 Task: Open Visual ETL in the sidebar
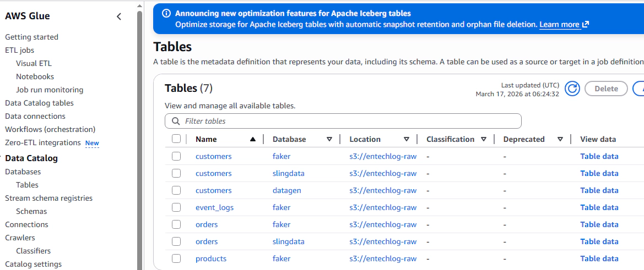point(34,63)
